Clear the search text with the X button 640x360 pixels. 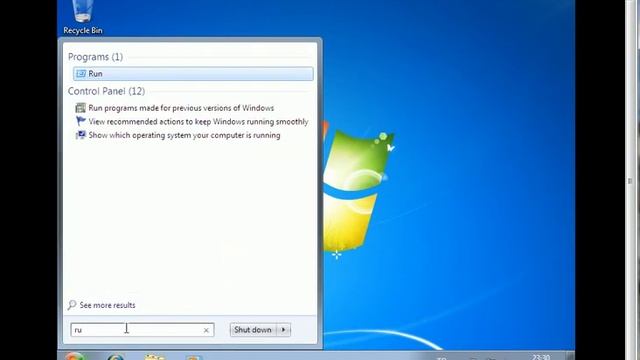[x=206, y=330]
